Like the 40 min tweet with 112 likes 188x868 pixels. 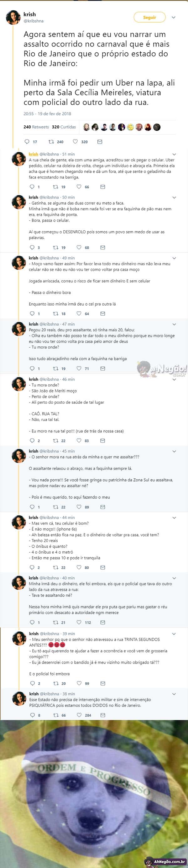(79, 622)
